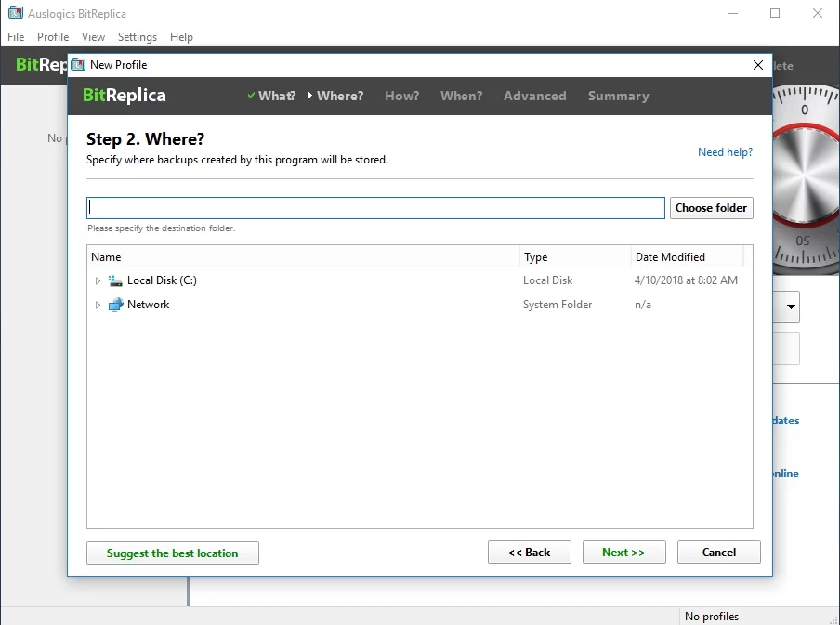Image resolution: width=840 pixels, height=625 pixels.
Task: Open the dropdown arrow behind the dialog
Action: click(791, 306)
